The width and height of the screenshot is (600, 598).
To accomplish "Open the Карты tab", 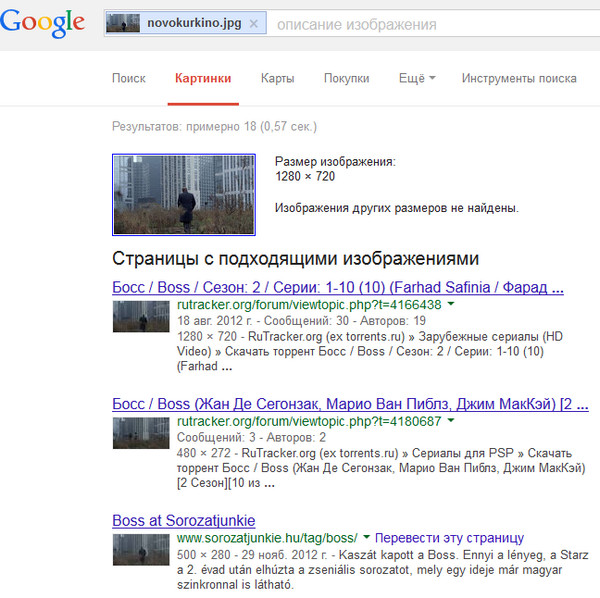I will tap(277, 78).
